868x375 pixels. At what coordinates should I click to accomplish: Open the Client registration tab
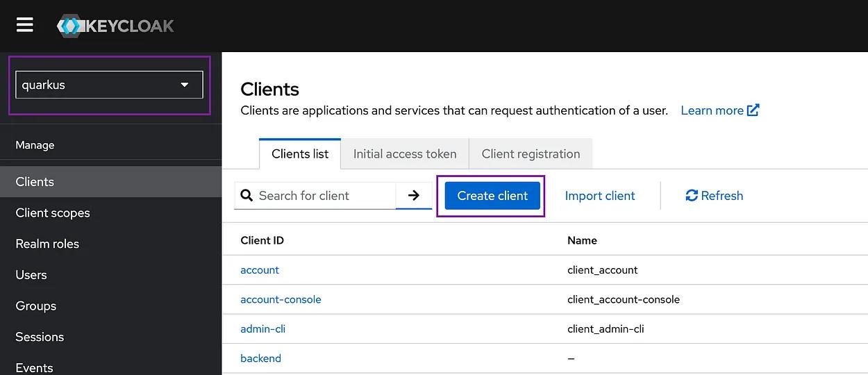531,154
